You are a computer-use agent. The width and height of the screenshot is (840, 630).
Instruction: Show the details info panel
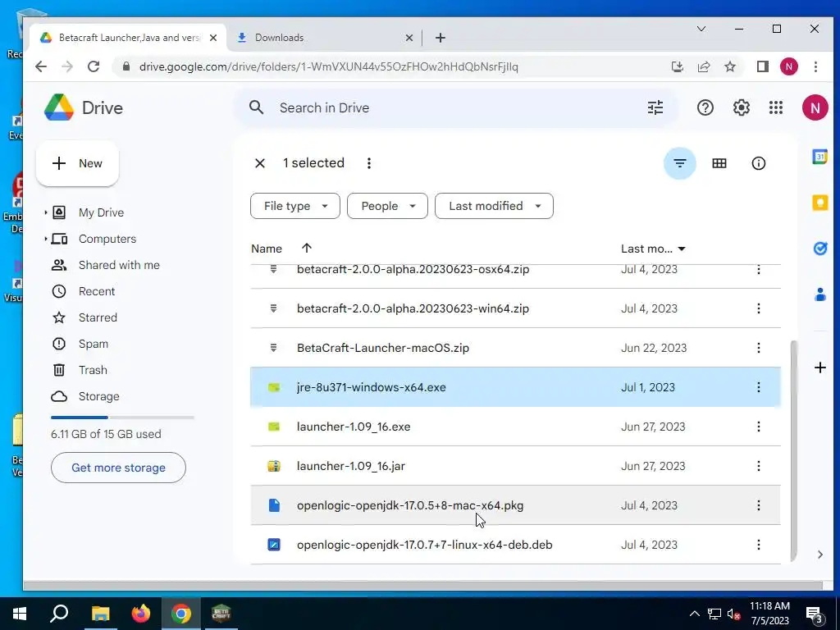[x=759, y=163]
